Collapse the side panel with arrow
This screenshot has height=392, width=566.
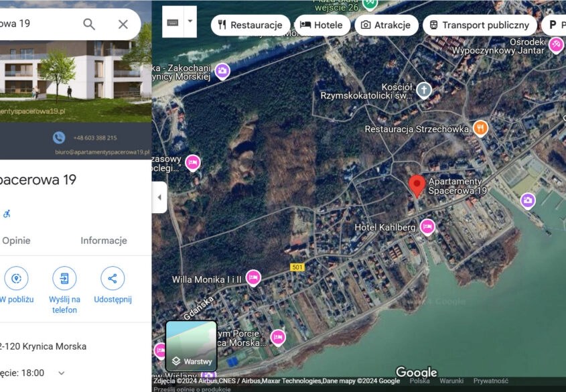coord(159,198)
